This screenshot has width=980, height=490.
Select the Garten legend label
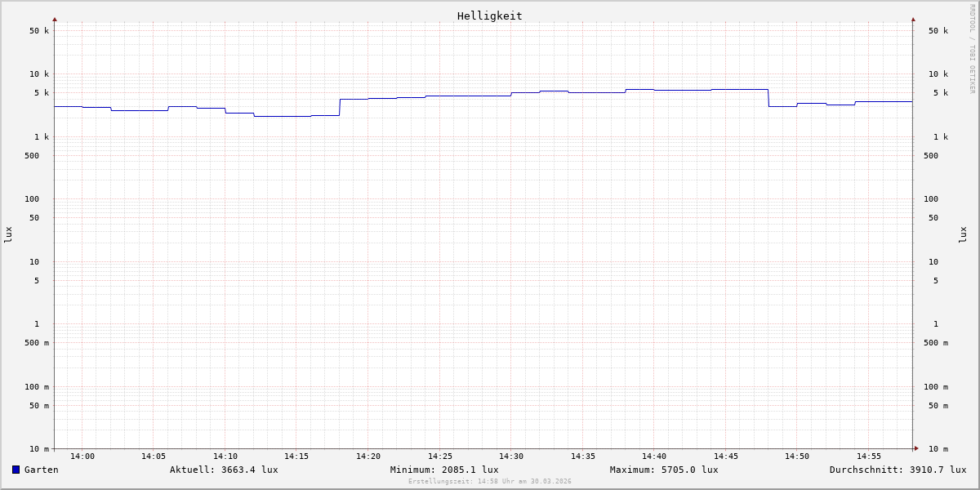tap(41, 470)
